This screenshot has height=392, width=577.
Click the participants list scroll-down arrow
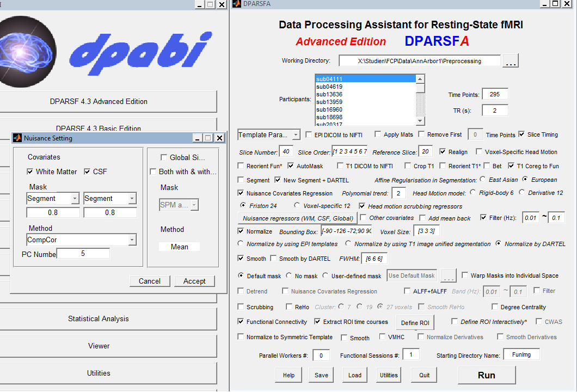pos(420,121)
